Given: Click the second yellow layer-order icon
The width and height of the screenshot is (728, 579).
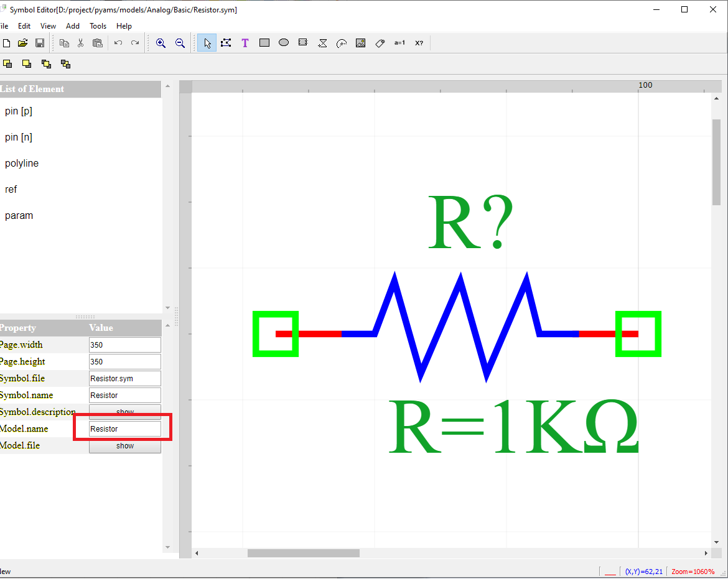Looking at the screenshot, I should (x=27, y=64).
